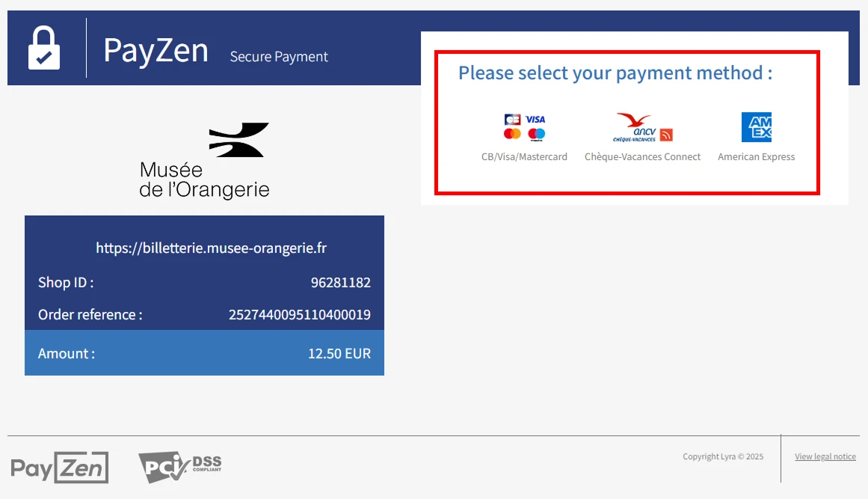868x499 pixels.
Task: Choose the ANCV Chèque-Vacances logo
Action: coord(642,127)
